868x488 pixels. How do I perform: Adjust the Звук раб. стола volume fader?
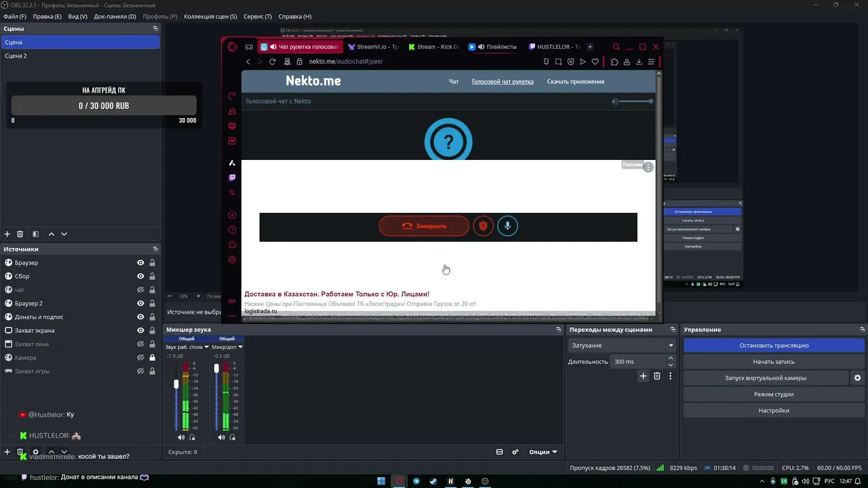tap(176, 384)
